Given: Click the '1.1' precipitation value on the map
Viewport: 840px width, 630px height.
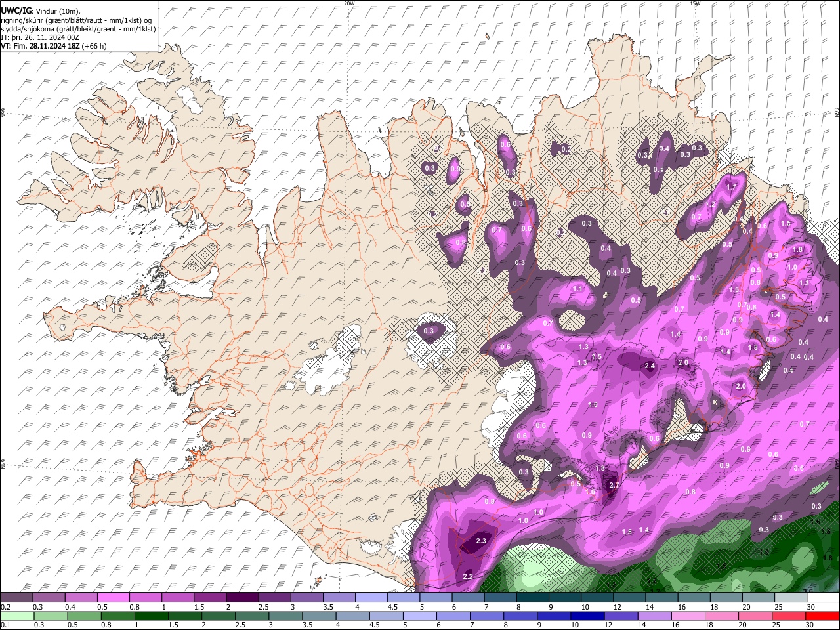Looking at the screenshot, I should pyautogui.click(x=577, y=289).
